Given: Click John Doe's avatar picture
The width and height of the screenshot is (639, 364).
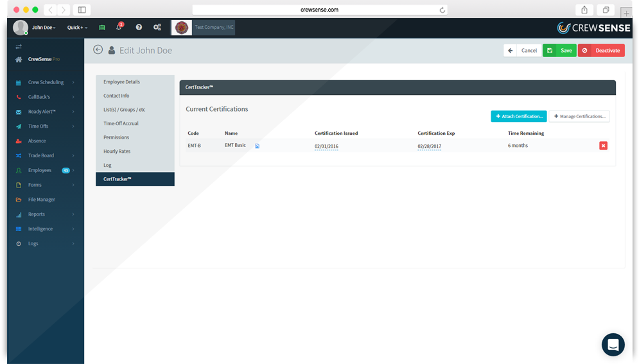Looking at the screenshot, I should (21, 27).
